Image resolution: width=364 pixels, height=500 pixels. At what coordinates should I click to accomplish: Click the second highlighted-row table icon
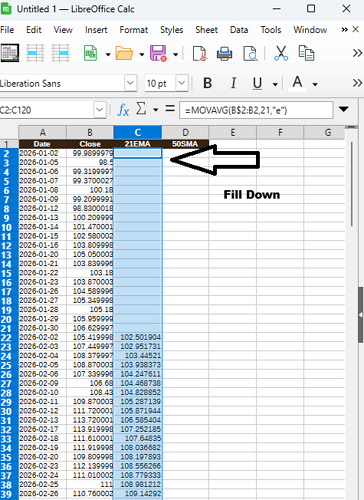tap(60, 53)
